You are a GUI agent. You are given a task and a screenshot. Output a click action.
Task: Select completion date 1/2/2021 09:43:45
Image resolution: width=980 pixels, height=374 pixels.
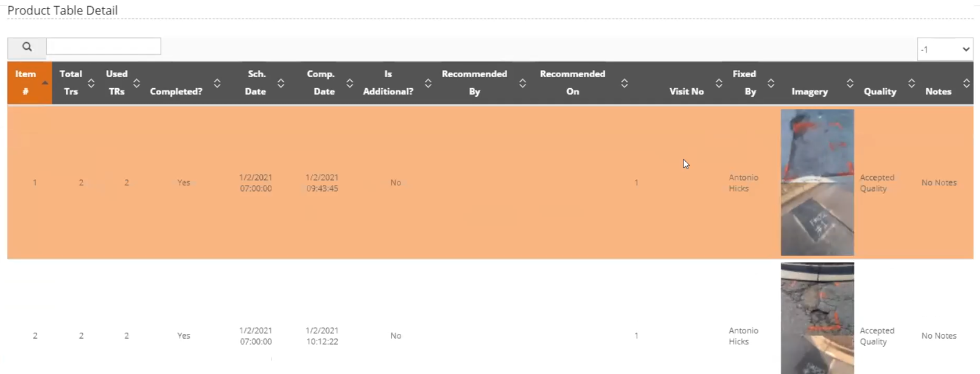[322, 183]
